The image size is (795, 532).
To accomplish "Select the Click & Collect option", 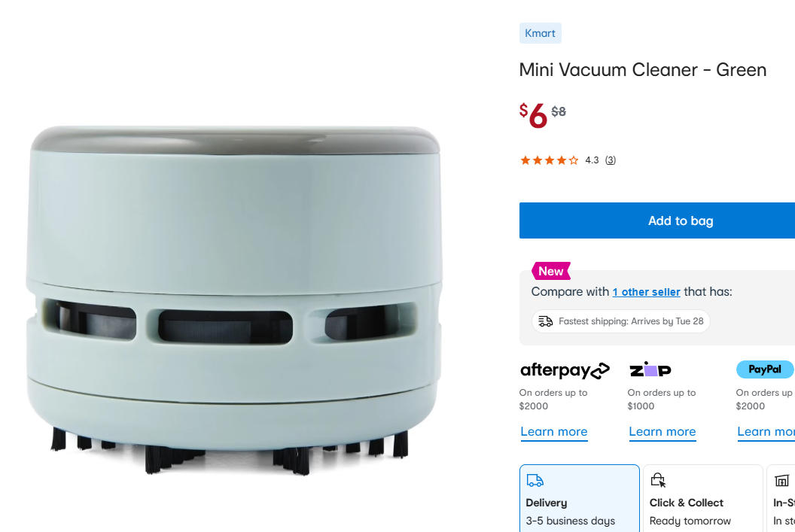I will (702, 498).
